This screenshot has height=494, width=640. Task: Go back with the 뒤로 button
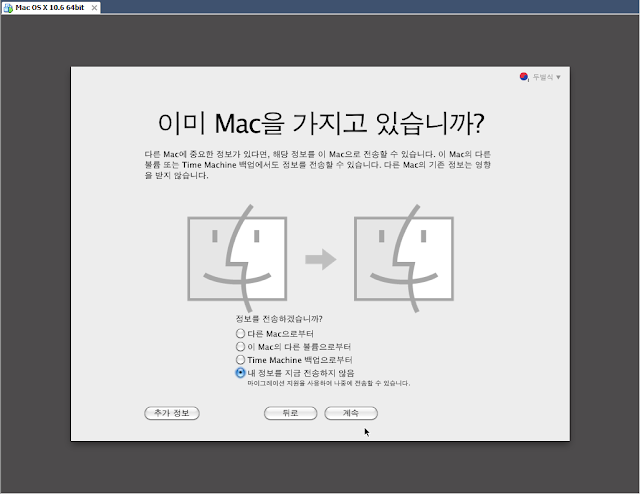click(291, 413)
